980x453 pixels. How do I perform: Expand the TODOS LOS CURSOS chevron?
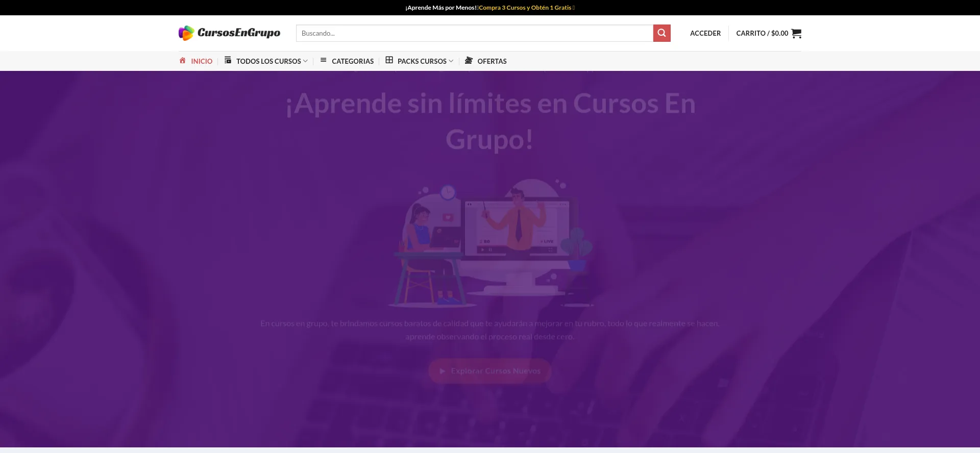coord(305,61)
